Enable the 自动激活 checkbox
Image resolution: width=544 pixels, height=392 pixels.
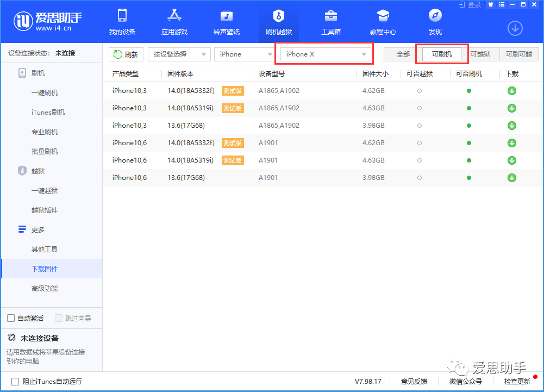click(11, 318)
